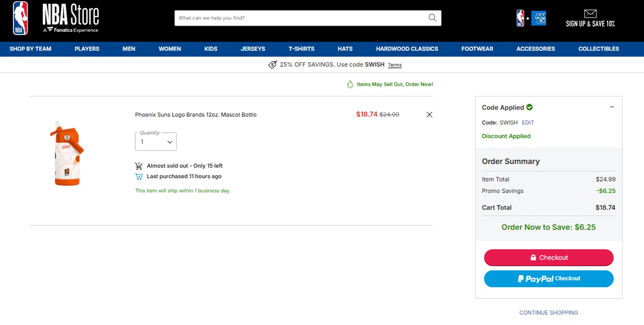This screenshot has height=325, width=644.
Task: Click the flame icon by Items May Sell Out
Action: tap(350, 84)
